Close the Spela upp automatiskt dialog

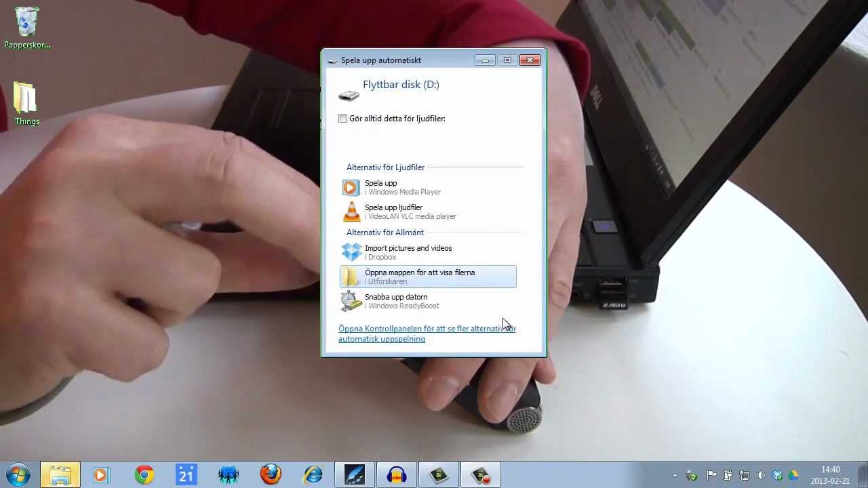pyautogui.click(x=530, y=60)
